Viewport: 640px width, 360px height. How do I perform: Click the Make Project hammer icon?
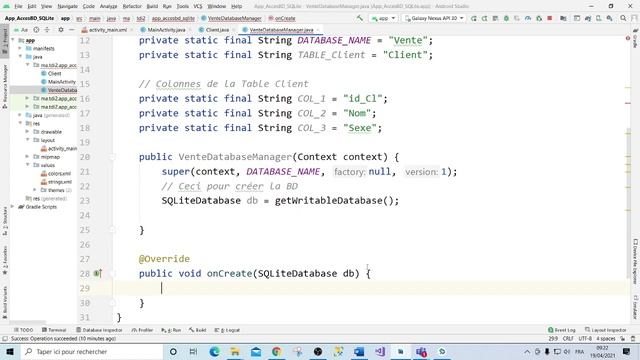click(360, 18)
